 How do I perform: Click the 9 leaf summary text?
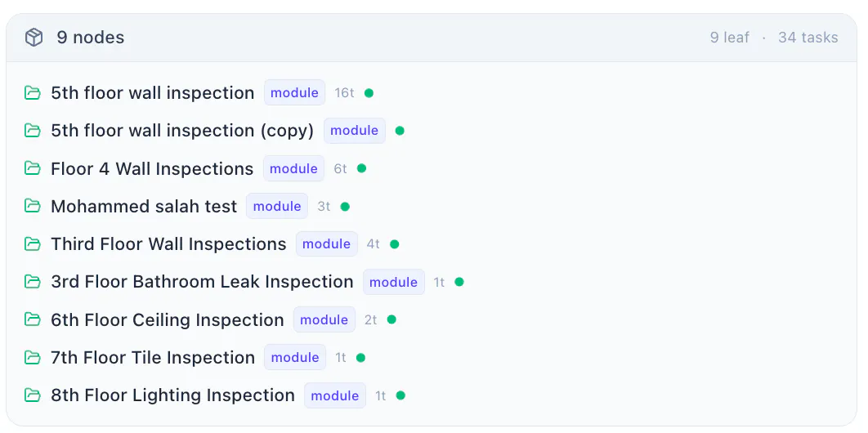(730, 38)
